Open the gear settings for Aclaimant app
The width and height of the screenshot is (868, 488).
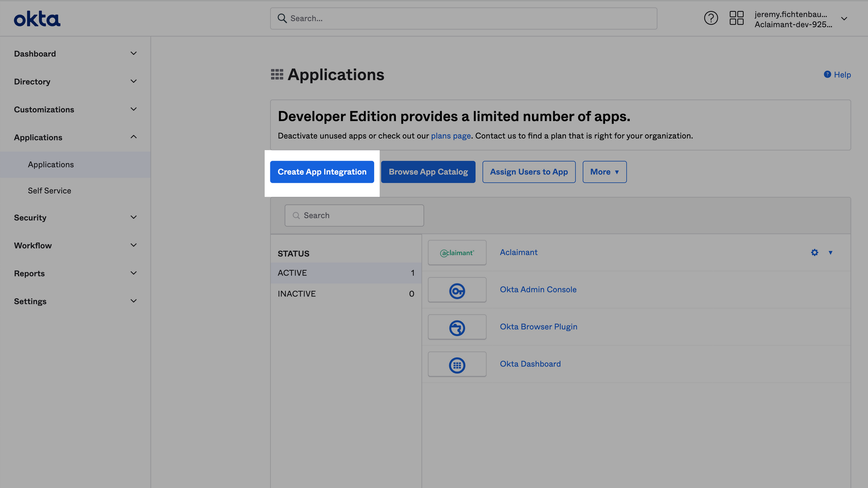pyautogui.click(x=815, y=253)
